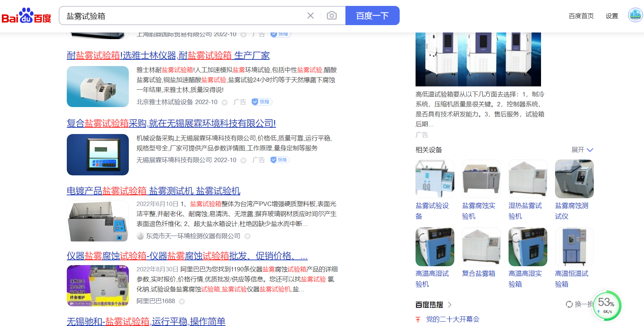The image size is (644, 326).
Task: Open dropdown next to 东莞市天一环境检测仪器有限公司
Action: coord(247,236)
